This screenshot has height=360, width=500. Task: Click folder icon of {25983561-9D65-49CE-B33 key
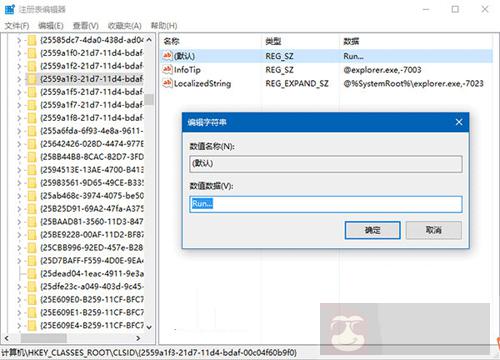32,183
